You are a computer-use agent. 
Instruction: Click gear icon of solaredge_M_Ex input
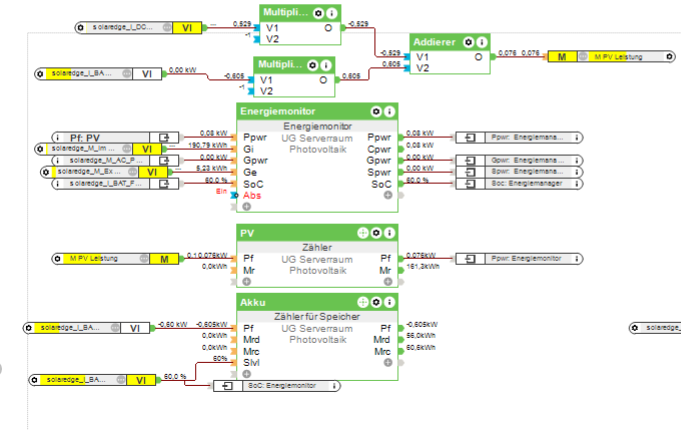point(46,172)
